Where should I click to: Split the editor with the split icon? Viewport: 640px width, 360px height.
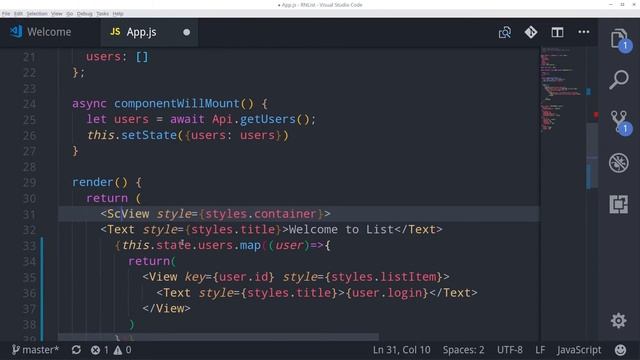(x=558, y=32)
